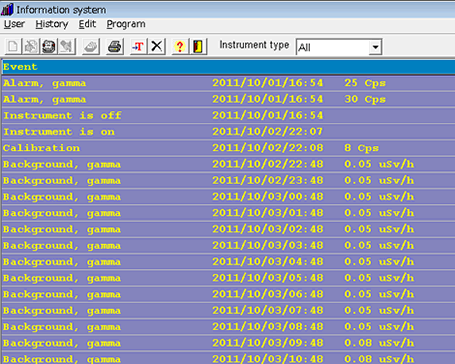Select the Alarm, gamma row with 25 Cps
This screenshot has width=455, height=364.
point(228,83)
